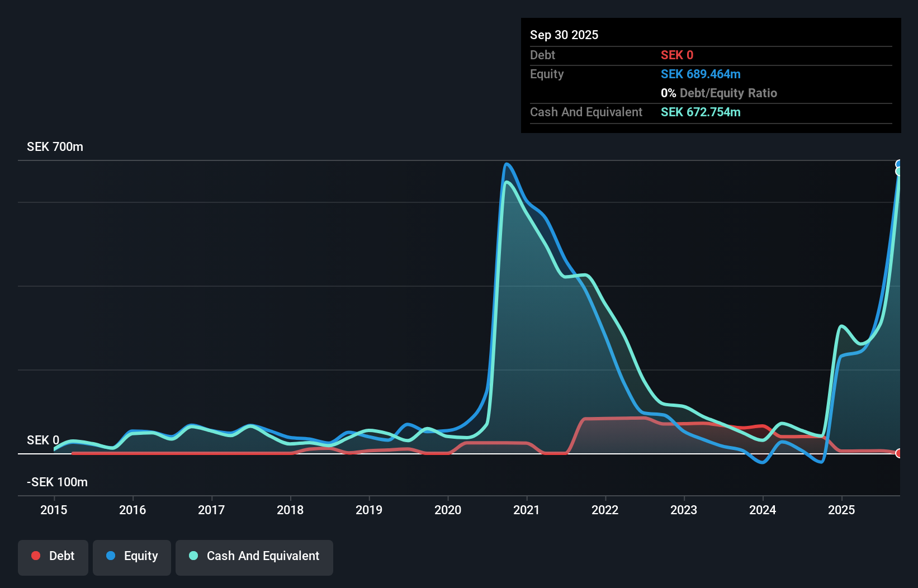This screenshot has height=588, width=918.
Task: Toggle the Equity series legend button
Action: [132, 557]
